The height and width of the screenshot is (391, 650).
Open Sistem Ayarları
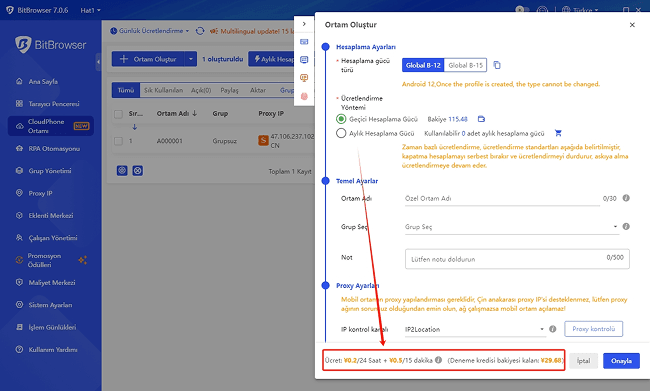pos(50,305)
